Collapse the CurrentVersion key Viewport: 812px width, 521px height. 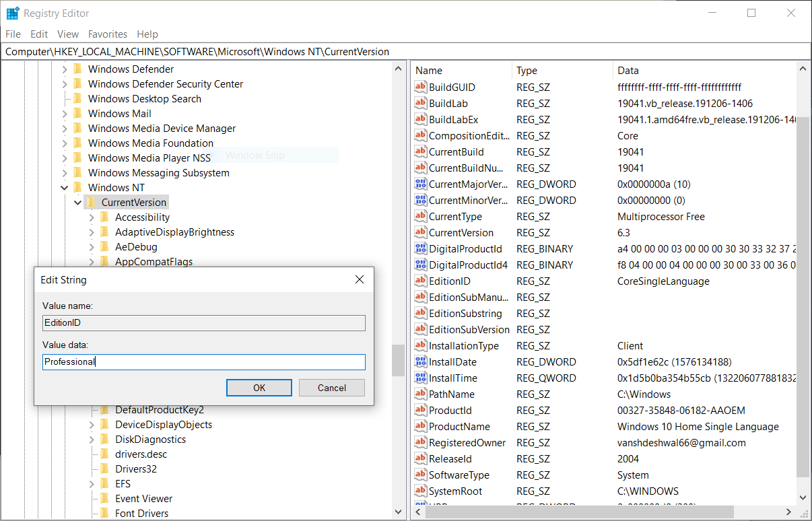pos(78,203)
